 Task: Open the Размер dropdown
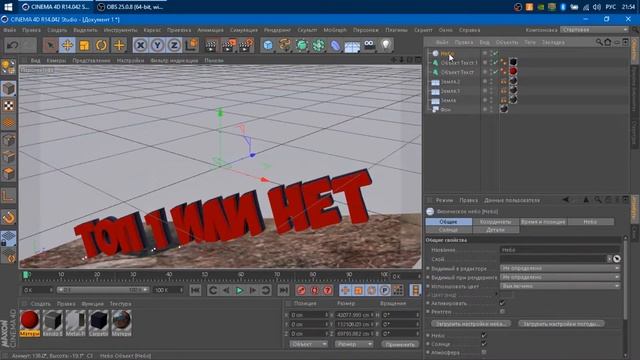coord(353,344)
